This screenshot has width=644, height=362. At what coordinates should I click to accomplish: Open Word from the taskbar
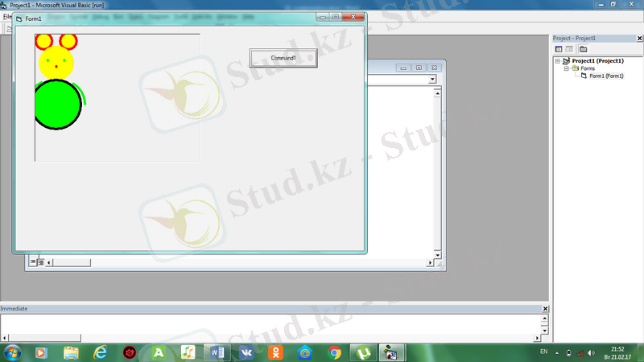(217, 352)
